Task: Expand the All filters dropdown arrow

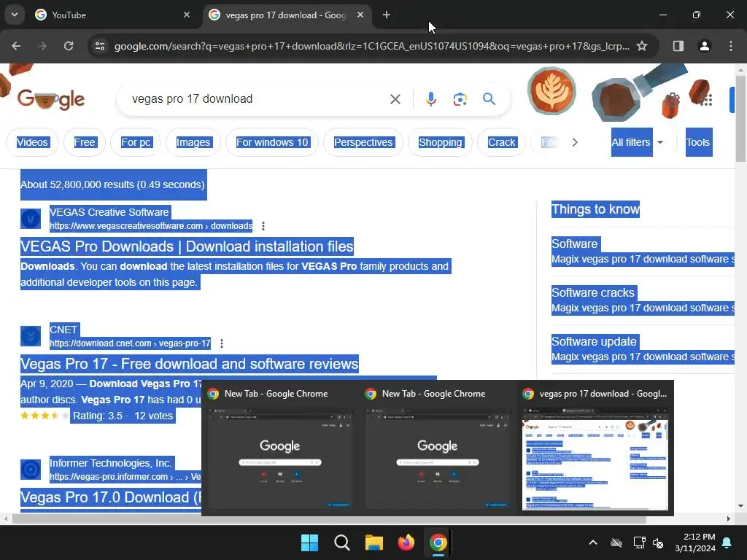Action: tap(660, 142)
